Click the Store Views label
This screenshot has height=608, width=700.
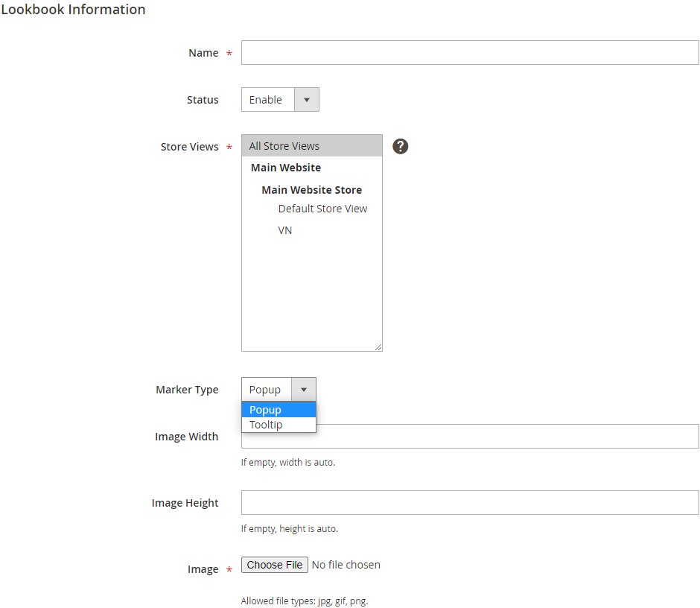189,147
